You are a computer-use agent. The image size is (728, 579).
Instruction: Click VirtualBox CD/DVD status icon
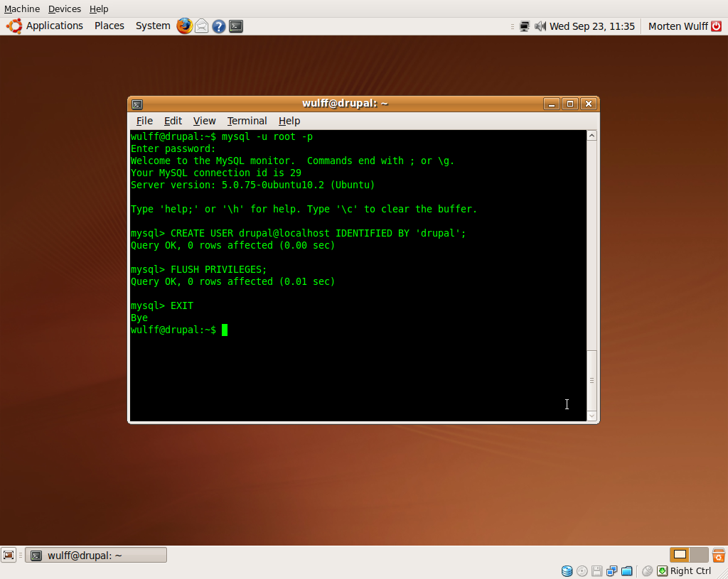[582, 571]
